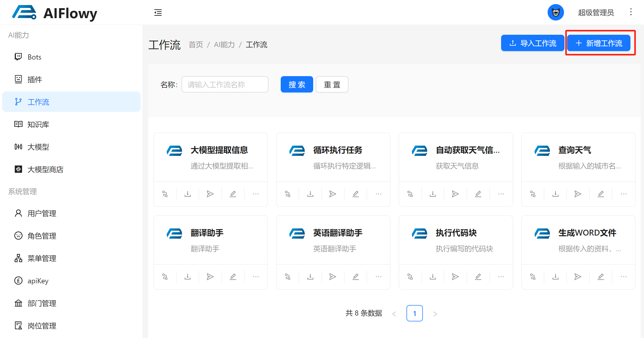Click page 1 in pagination
This screenshot has width=644, height=338.
pos(414,313)
